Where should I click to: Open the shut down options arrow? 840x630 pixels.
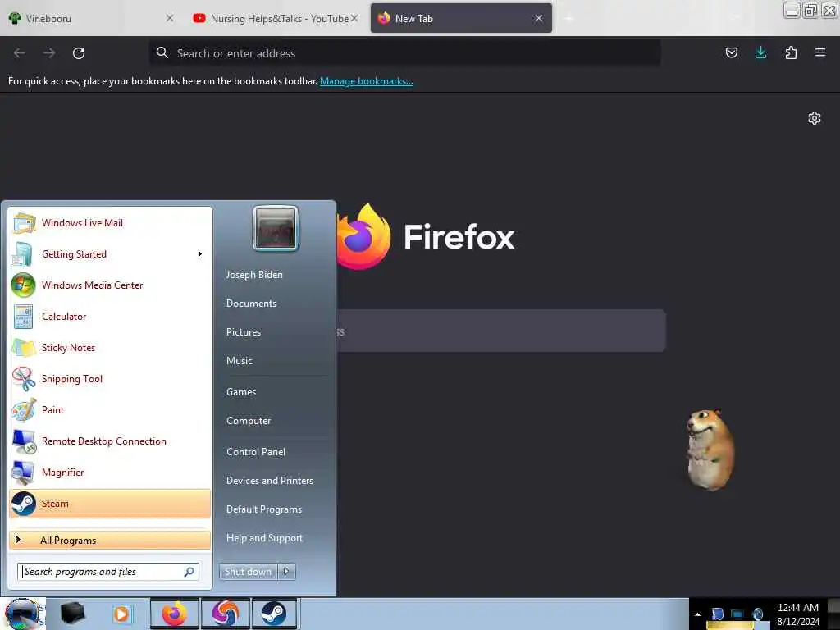(x=286, y=572)
